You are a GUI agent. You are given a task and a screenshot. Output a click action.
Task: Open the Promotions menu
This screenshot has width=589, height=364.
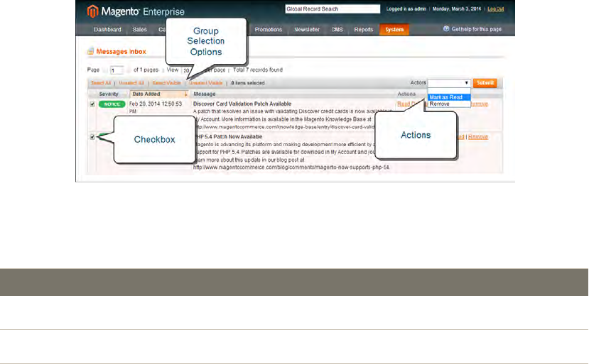tap(268, 30)
